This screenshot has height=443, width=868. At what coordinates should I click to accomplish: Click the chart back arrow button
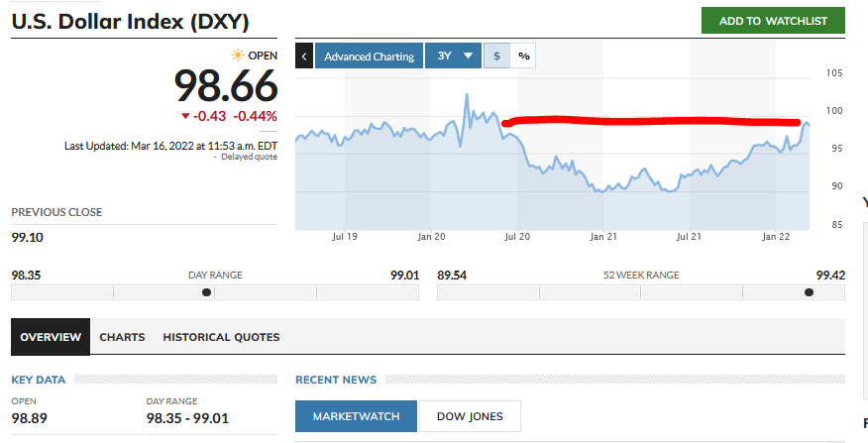click(304, 55)
